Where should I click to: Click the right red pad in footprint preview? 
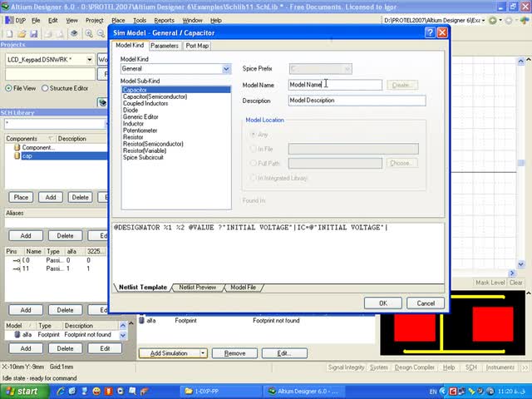493,323
